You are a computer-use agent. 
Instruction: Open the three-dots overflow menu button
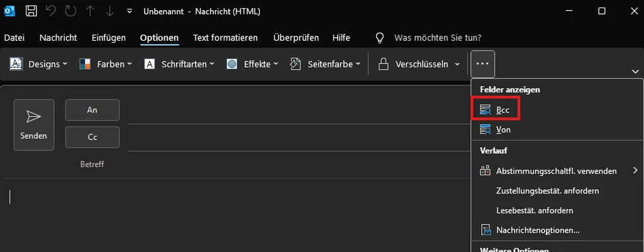click(x=482, y=64)
